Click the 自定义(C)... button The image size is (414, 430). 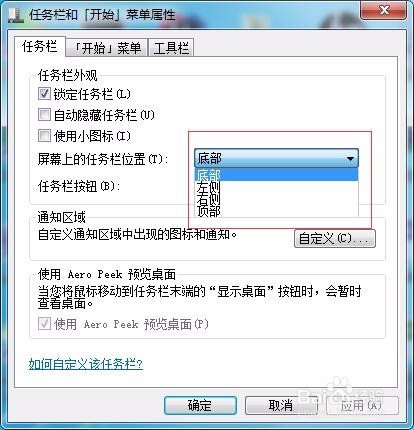tap(335, 239)
